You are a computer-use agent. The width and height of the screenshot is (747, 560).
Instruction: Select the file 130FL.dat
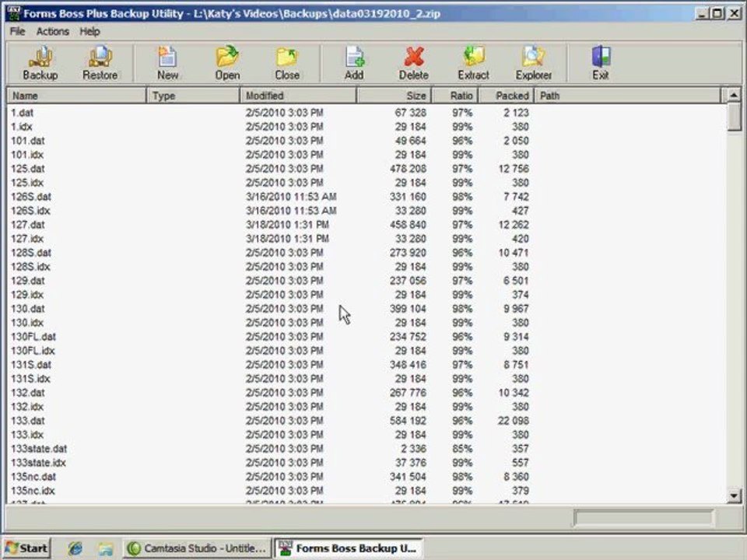[x=33, y=337]
